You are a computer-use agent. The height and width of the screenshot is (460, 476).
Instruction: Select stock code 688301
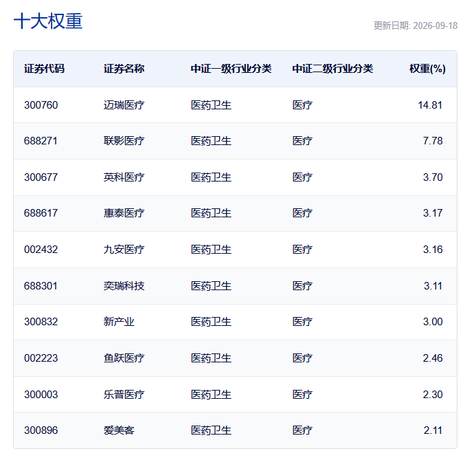pyautogui.click(x=41, y=286)
